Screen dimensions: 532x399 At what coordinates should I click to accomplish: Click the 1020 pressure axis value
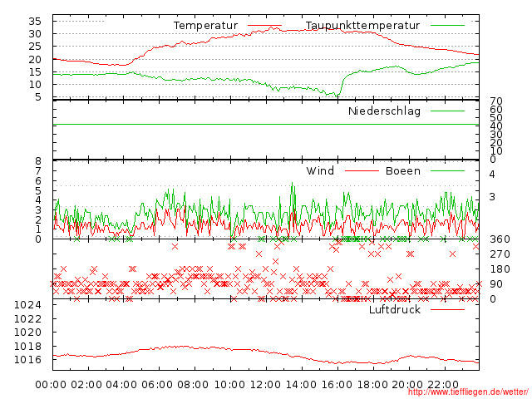[27, 332]
